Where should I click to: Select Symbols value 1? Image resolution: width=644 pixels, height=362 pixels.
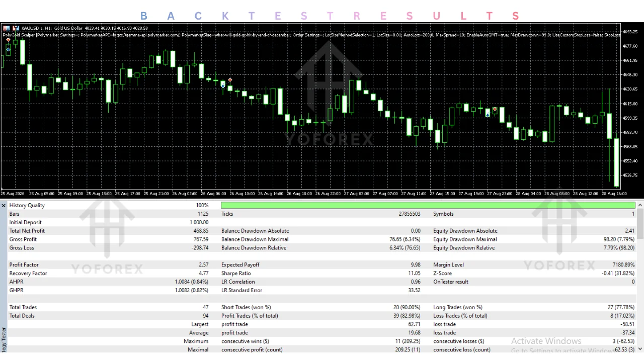coord(633,214)
